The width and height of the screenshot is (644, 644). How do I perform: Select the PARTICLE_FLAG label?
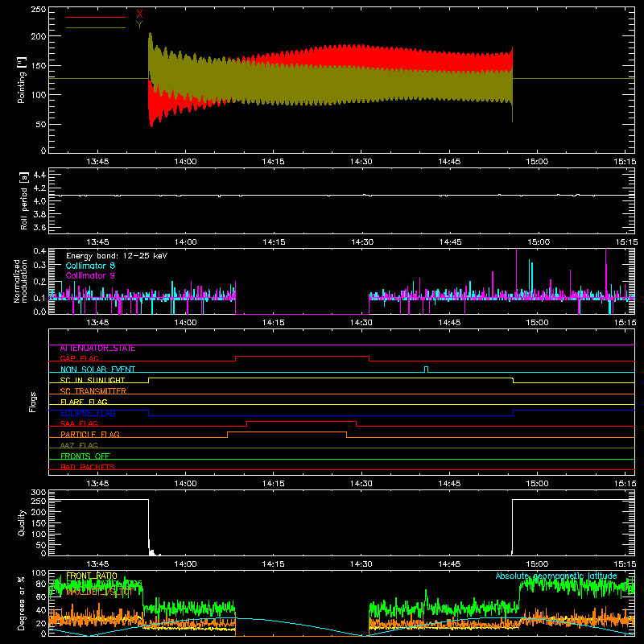click(x=90, y=435)
